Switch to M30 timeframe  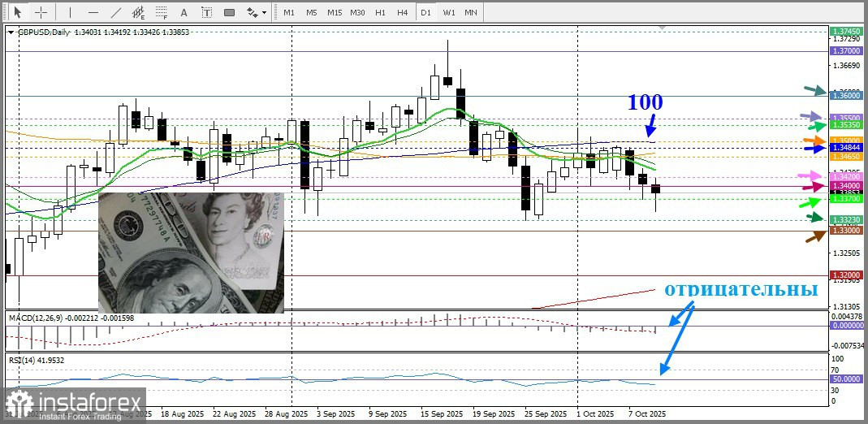pyautogui.click(x=357, y=12)
